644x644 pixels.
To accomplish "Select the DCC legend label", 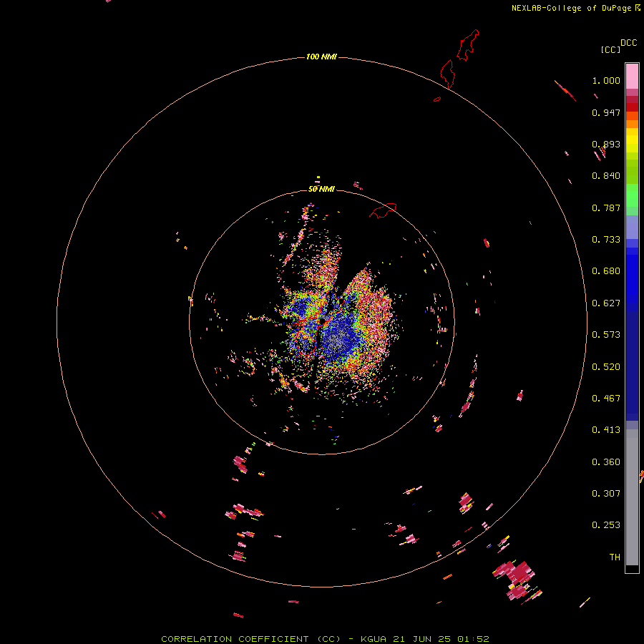I will 629,43.
